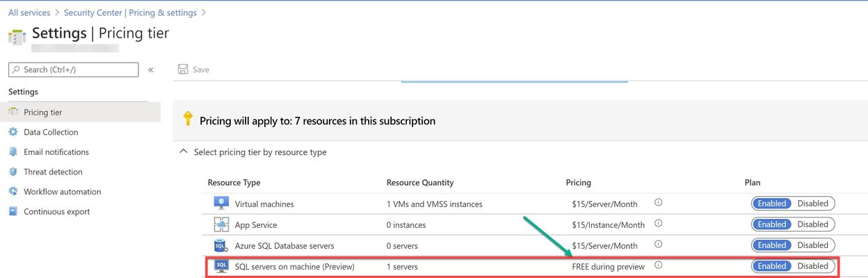The width and height of the screenshot is (868, 278).
Task: Show info for Virtual machines pricing
Action: click(658, 202)
